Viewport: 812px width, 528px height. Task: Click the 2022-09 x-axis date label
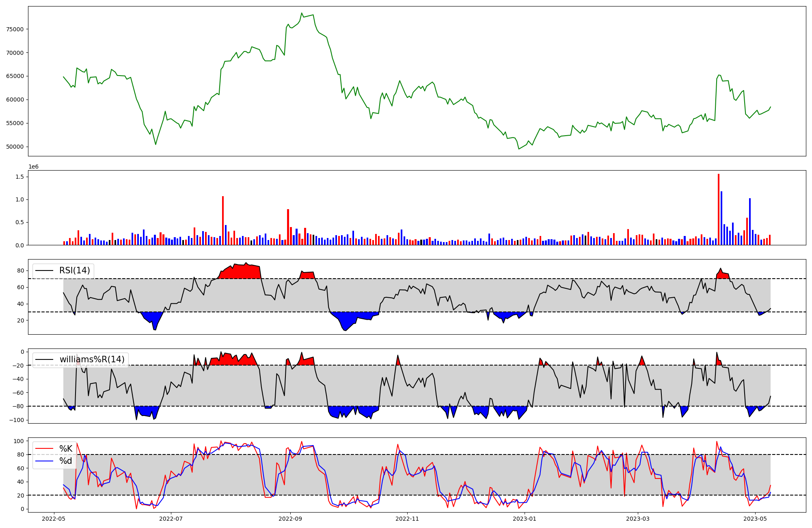point(290,519)
